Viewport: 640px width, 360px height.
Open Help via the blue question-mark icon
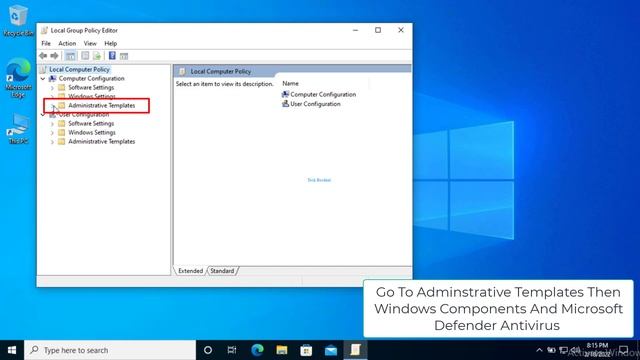(x=112, y=56)
